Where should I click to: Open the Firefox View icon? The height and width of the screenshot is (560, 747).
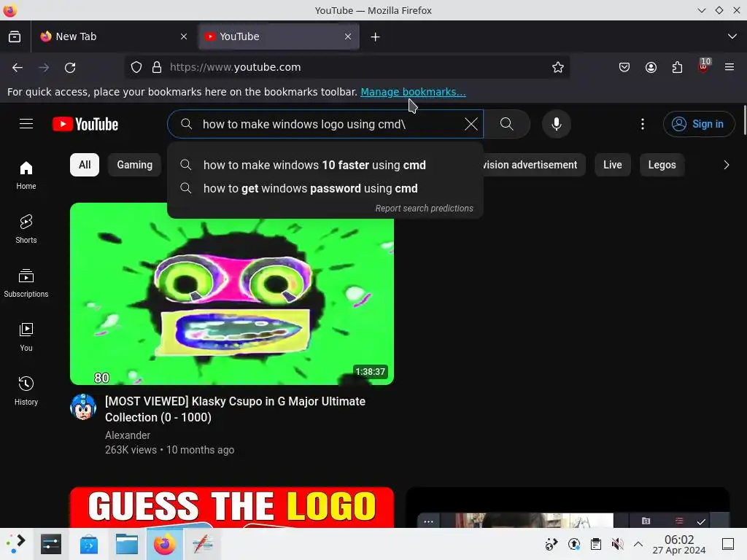tap(15, 36)
